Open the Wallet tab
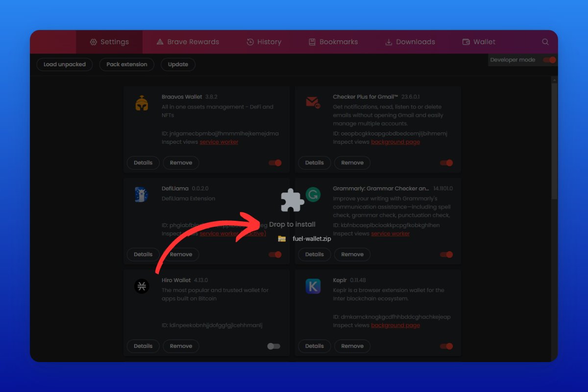 click(479, 42)
